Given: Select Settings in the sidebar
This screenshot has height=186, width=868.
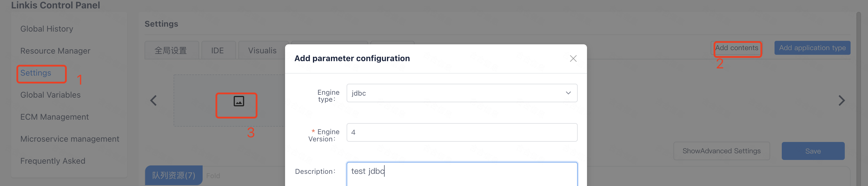Looking at the screenshot, I should 36,73.
